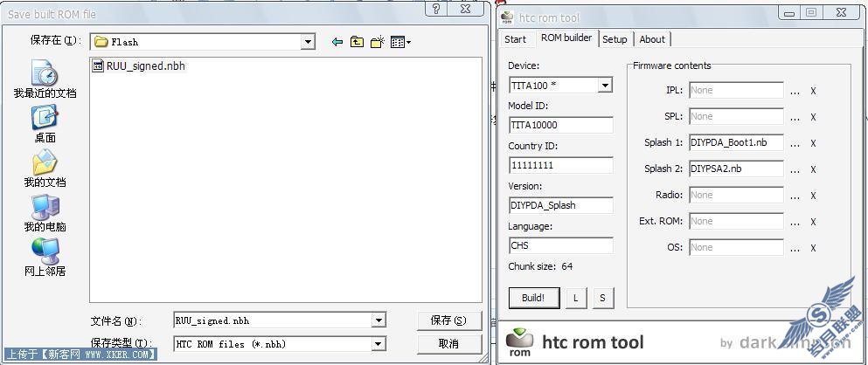Clear the IPL entry with X
This screenshot has width=868, height=365.
point(813,91)
